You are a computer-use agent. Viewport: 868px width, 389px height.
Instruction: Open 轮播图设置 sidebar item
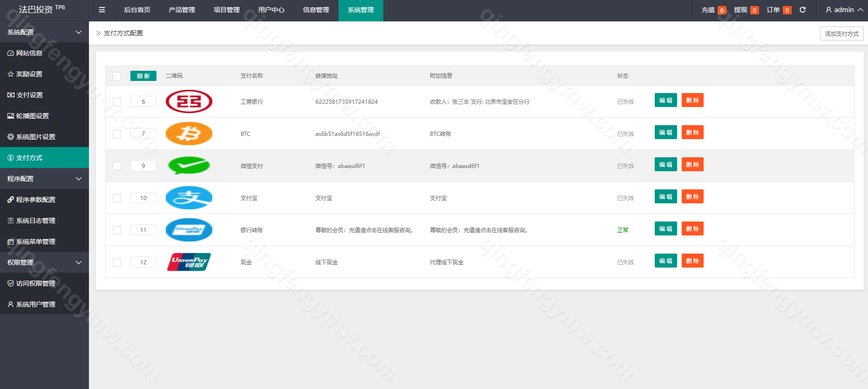(44, 116)
